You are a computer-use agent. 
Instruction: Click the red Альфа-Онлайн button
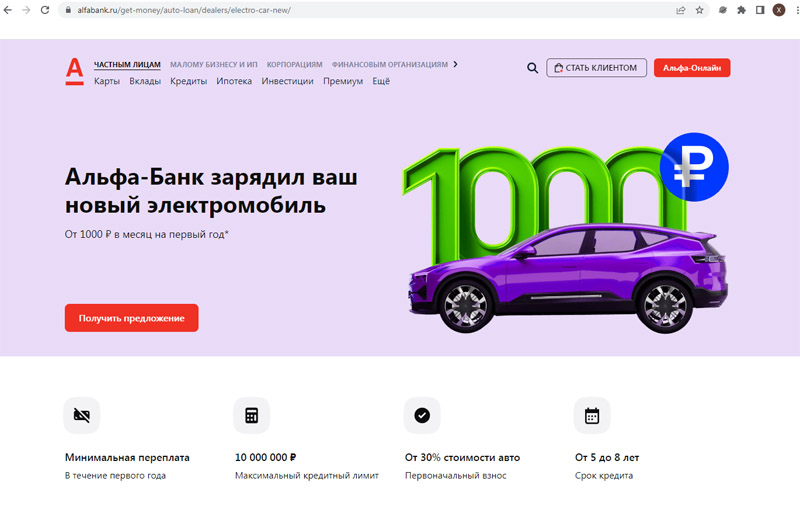click(x=692, y=68)
